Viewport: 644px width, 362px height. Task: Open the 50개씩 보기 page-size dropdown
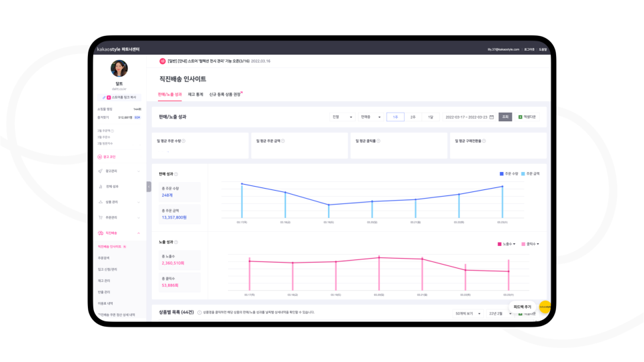point(468,313)
